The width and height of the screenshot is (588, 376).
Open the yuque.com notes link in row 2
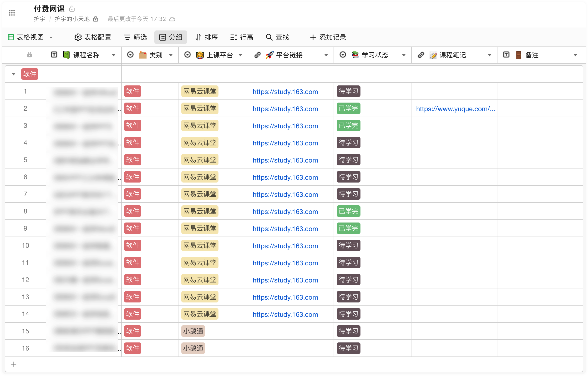coord(456,109)
